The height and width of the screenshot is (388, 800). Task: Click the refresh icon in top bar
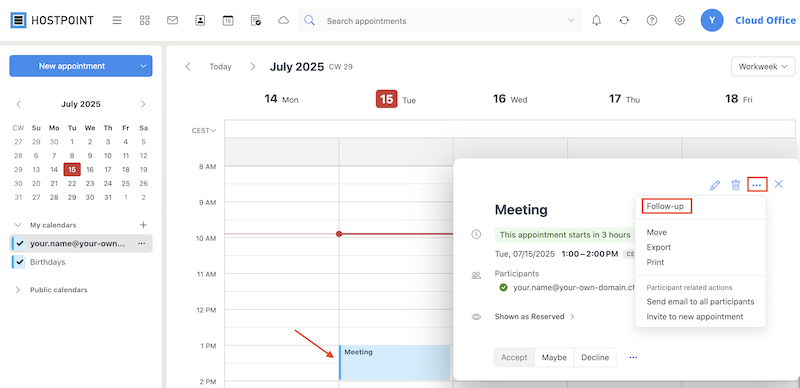coord(624,20)
